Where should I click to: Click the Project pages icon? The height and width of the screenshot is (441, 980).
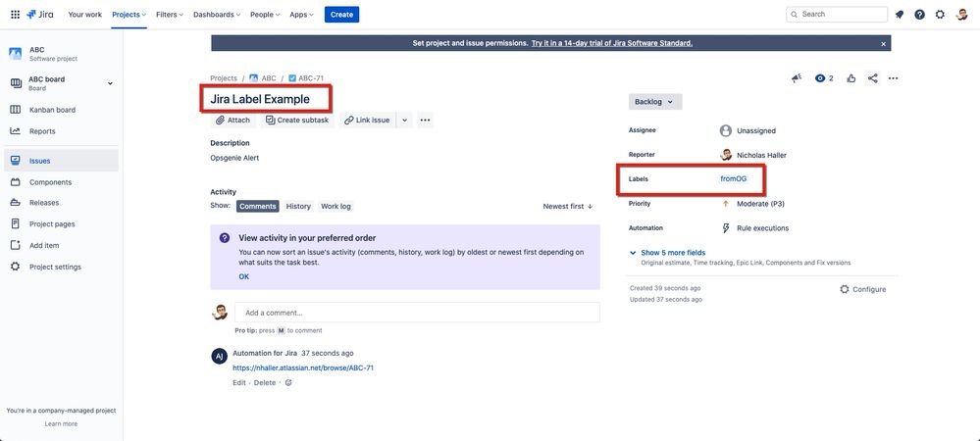click(x=16, y=223)
